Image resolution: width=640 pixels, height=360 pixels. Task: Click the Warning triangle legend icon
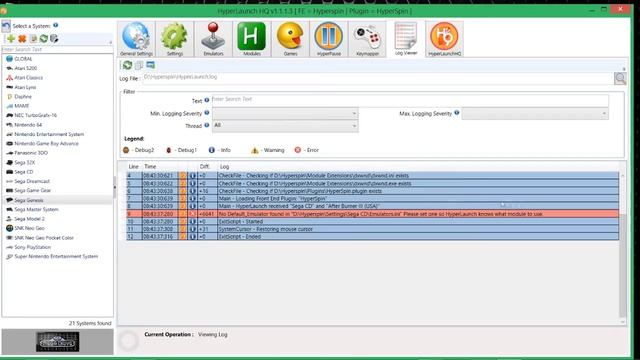click(x=255, y=150)
